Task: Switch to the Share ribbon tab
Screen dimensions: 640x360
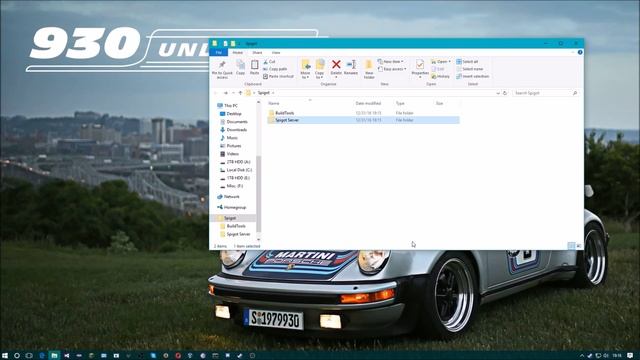Action: 257,53
